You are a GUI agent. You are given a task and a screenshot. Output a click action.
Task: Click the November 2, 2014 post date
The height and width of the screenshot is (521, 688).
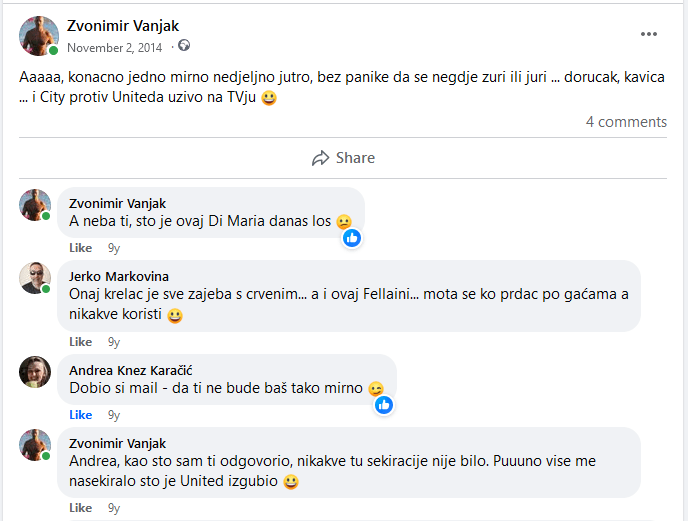(115, 47)
